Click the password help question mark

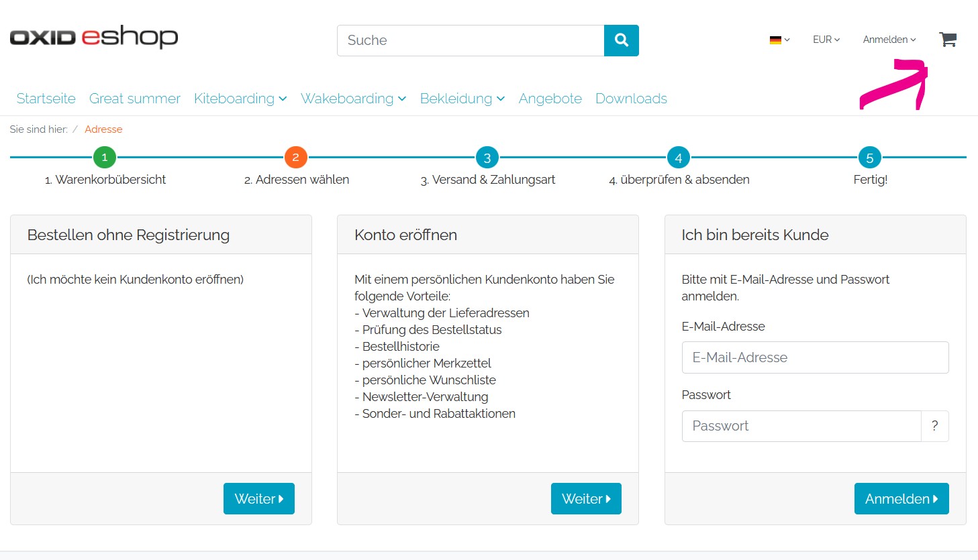click(934, 426)
